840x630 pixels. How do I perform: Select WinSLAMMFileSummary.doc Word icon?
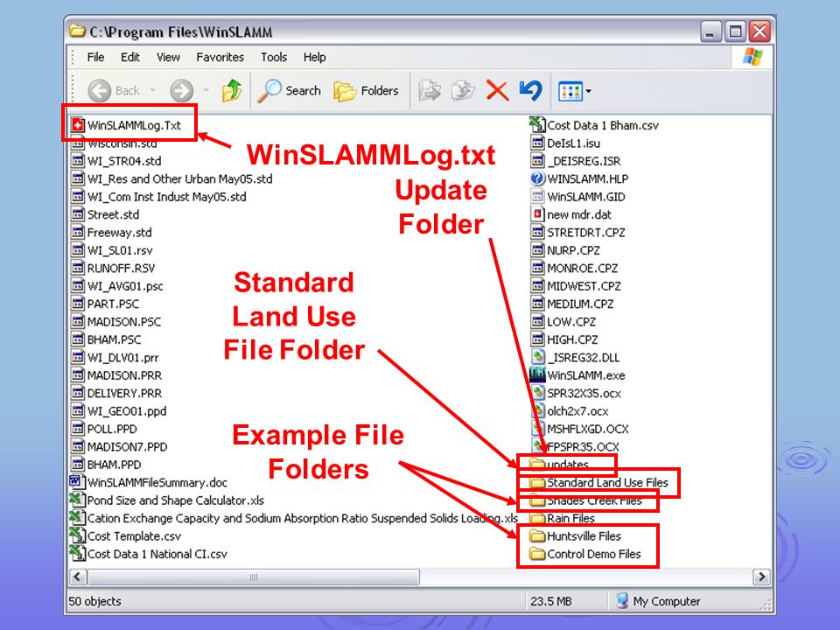coord(77,481)
